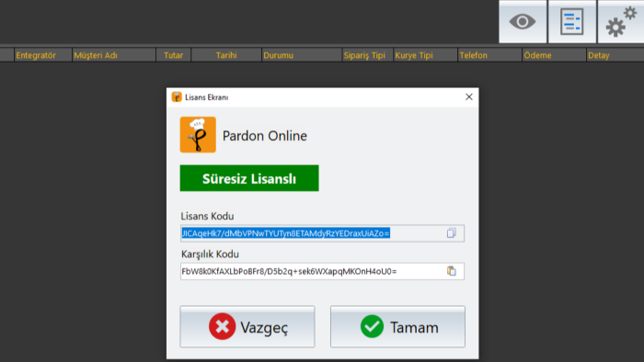Click the Detay column header
The width and height of the screenshot is (644, 362).
click(x=615, y=55)
